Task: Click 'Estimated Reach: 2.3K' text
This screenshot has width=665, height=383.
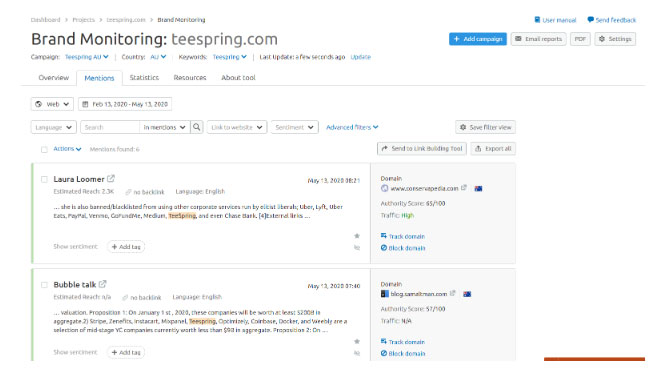Action: [x=84, y=192]
